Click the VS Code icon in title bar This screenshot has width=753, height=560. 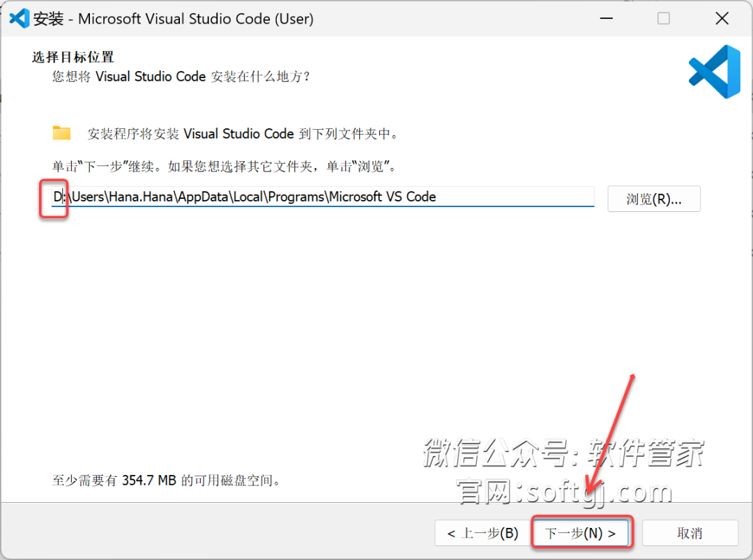tap(20, 19)
